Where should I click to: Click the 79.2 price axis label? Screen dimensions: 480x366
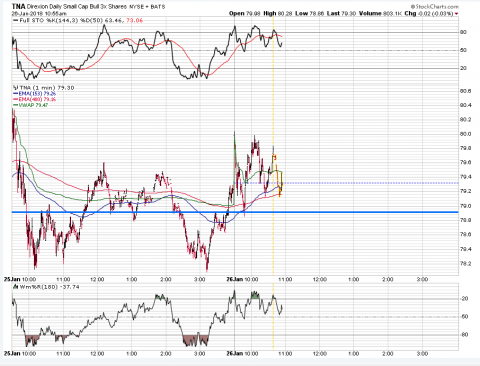[x=466, y=191]
